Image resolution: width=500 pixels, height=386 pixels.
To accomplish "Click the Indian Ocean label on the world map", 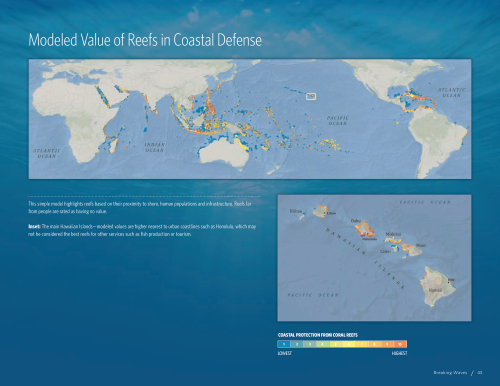I will [x=154, y=147].
